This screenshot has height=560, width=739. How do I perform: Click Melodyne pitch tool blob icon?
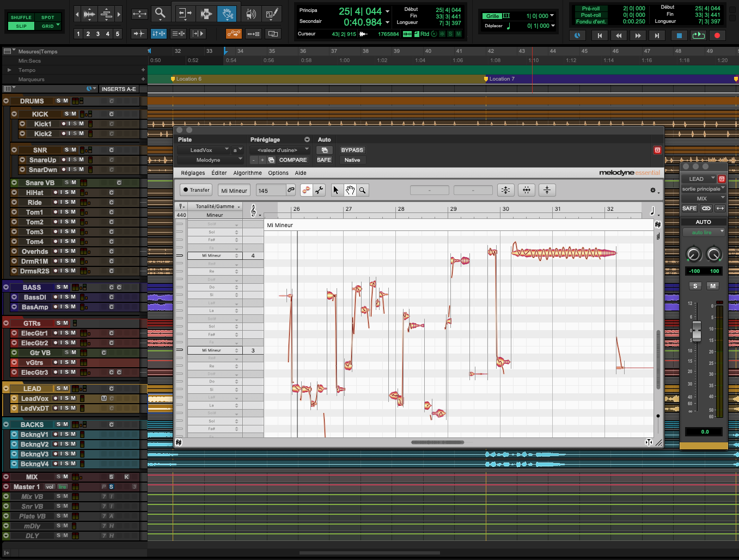pyautogui.click(x=307, y=190)
